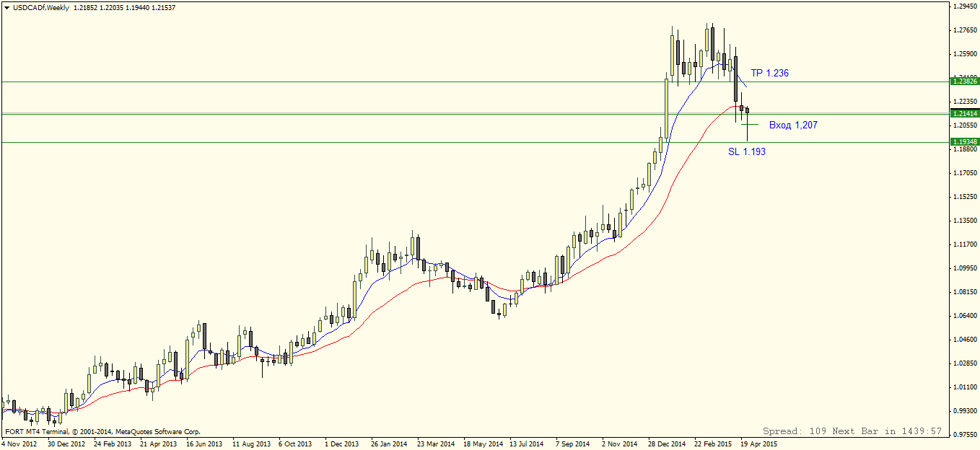Image resolution: width=980 pixels, height=450 pixels.
Task: Click the 1.02850 price axis label
Action: pyautogui.click(x=966, y=363)
